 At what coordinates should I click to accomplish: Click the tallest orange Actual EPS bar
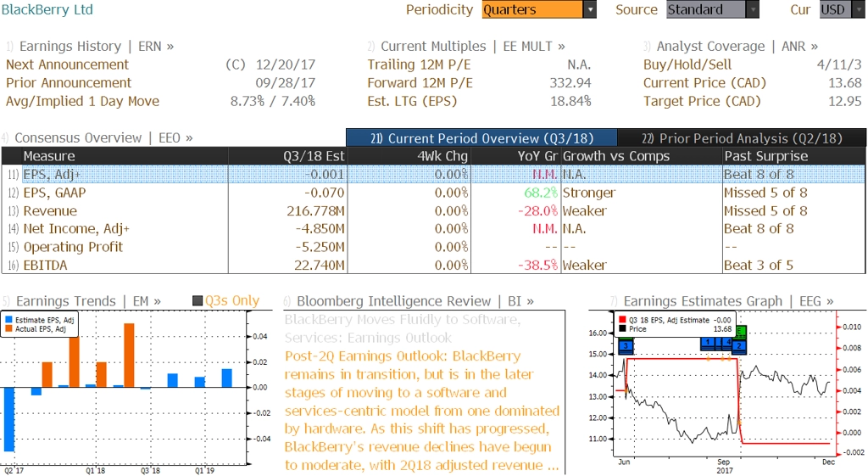pyautogui.click(x=129, y=356)
